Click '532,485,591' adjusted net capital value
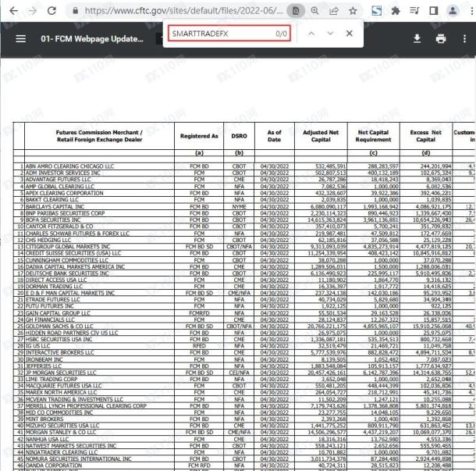 tap(330, 166)
